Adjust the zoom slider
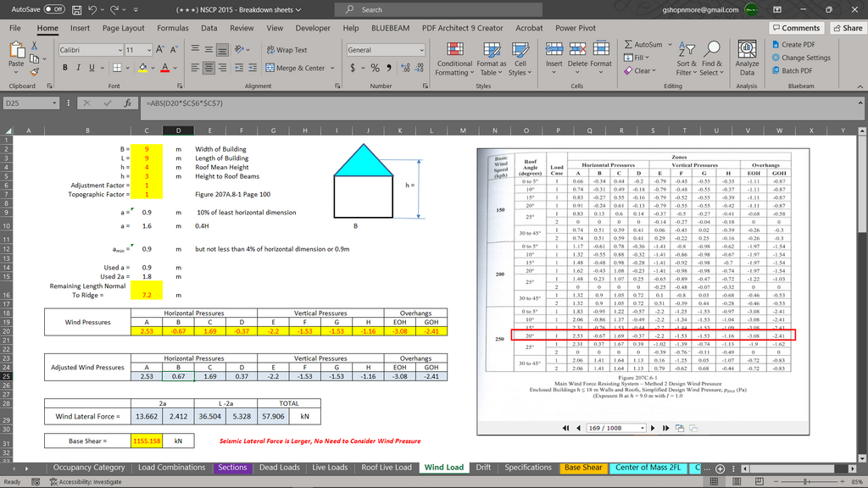Viewport: 868px width, 488px height. (x=806, y=482)
